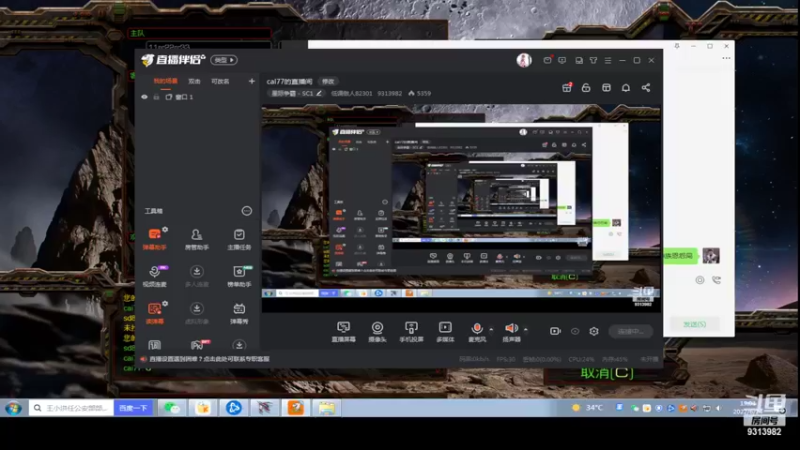Click the live preview area
The width and height of the screenshot is (800, 450).
coord(461,208)
